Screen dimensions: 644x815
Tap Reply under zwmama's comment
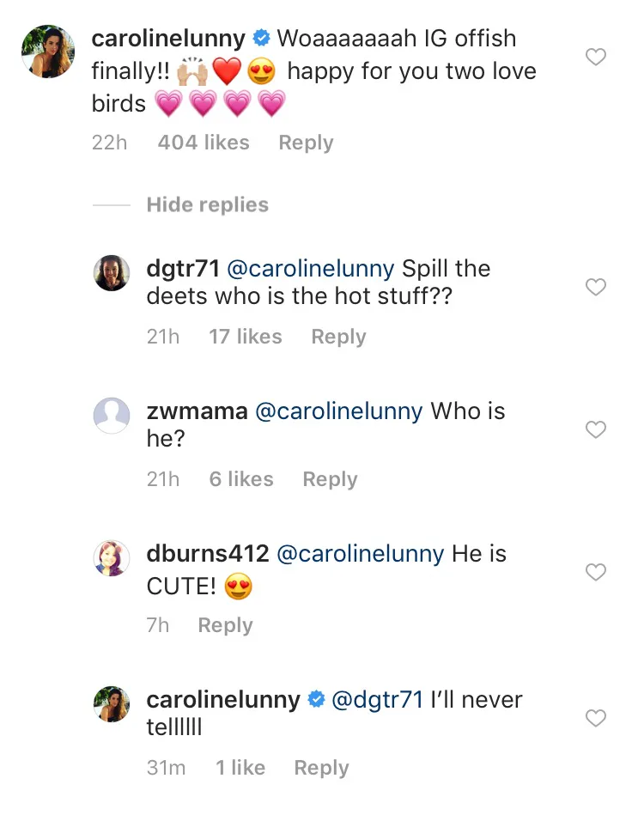[x=330, y=479]
